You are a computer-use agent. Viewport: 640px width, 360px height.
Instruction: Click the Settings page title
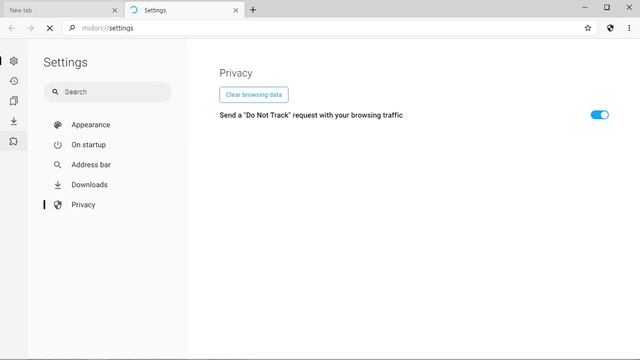coord(65,62)
